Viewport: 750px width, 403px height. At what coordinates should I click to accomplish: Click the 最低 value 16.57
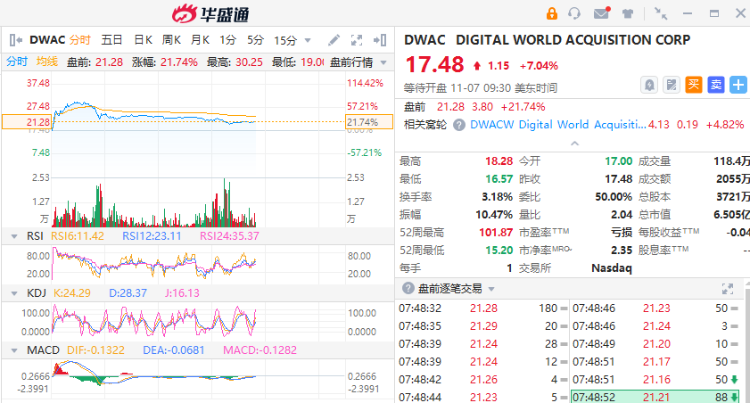coord(499,179)
